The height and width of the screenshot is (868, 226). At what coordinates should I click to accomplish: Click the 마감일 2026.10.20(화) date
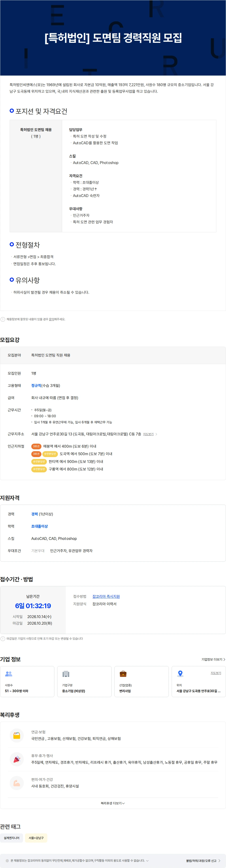(x=39, y=623)
